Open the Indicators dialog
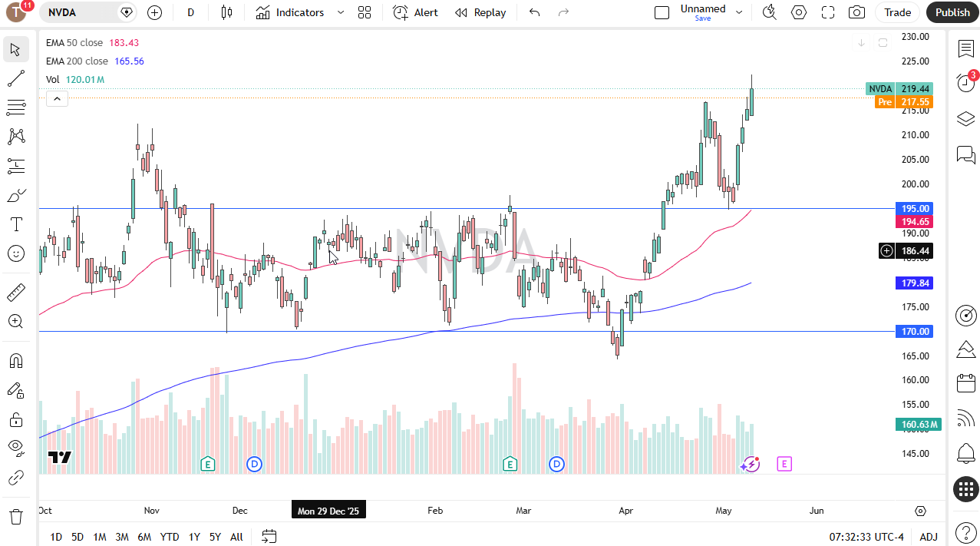Screen dimensions: 980x546 291,12
